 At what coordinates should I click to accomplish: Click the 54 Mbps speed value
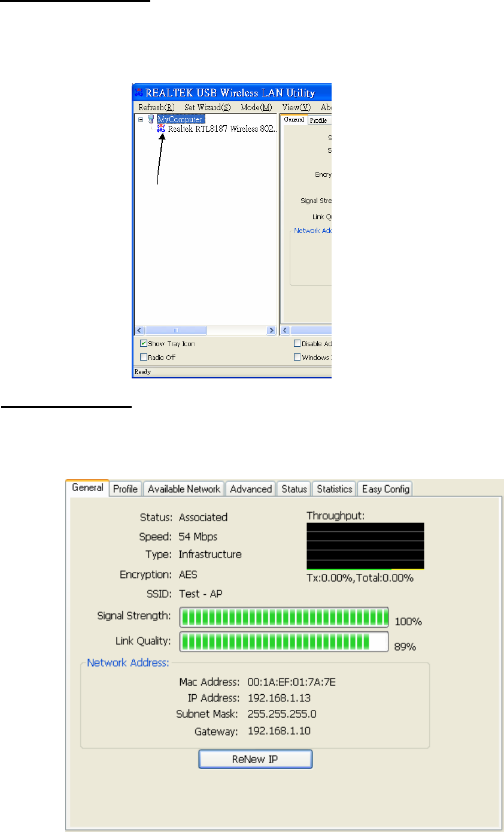tap(198, 536)
